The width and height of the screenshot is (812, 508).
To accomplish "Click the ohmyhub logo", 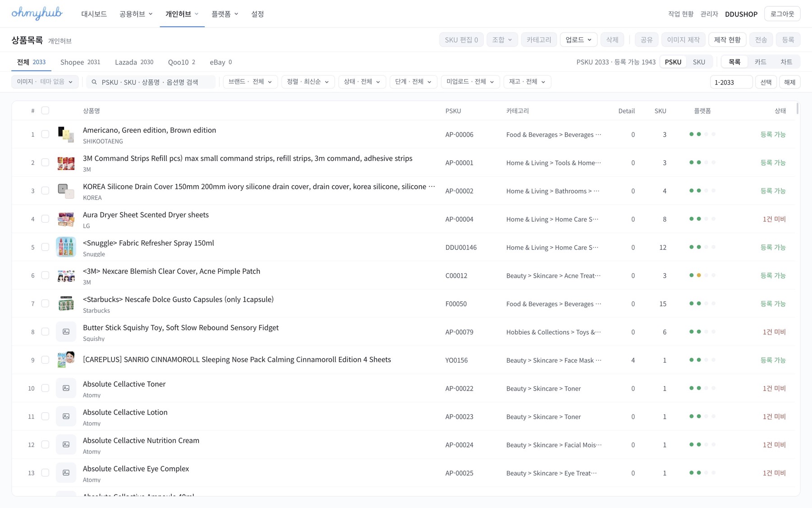I will click(37, 13).
